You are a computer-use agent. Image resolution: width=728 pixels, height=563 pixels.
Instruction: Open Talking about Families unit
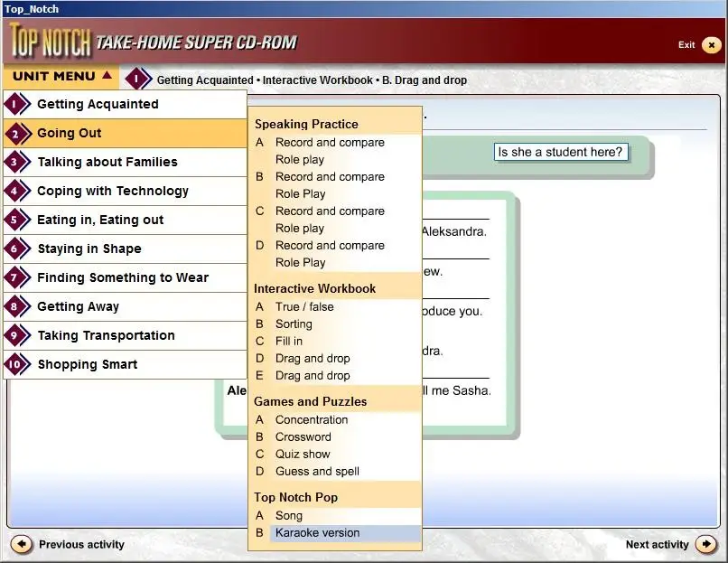point(125,162)
